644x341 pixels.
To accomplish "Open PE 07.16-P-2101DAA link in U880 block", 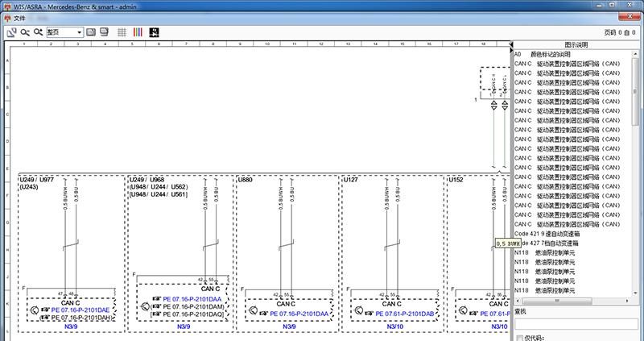I will pos(299,314).
